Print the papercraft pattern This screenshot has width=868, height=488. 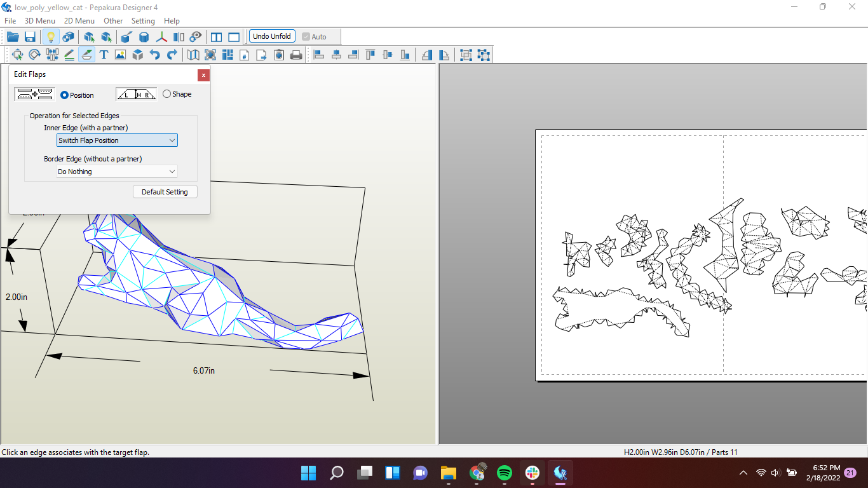click(x=295, y=55)
